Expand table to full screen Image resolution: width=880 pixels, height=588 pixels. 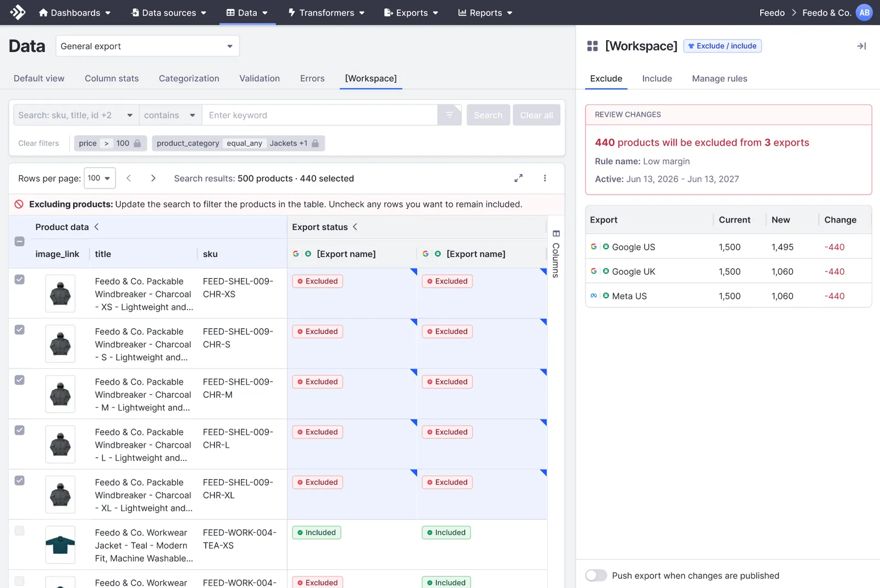coord(518,178)
